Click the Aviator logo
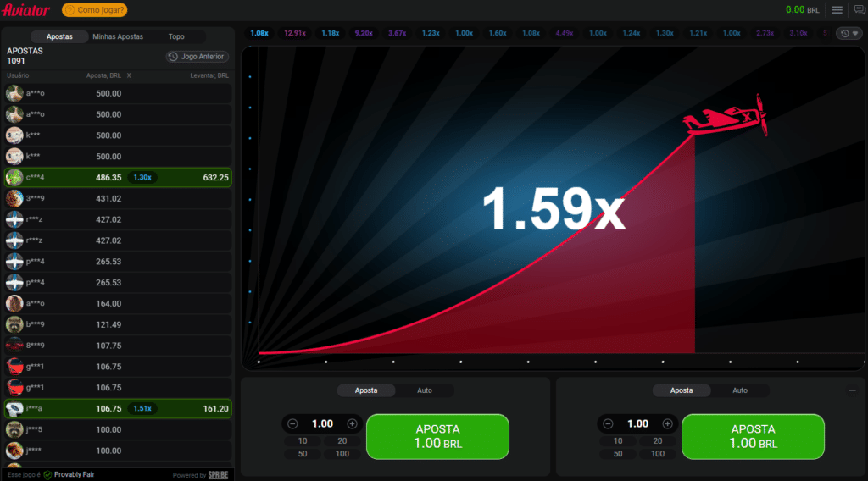 coord(26,10)
